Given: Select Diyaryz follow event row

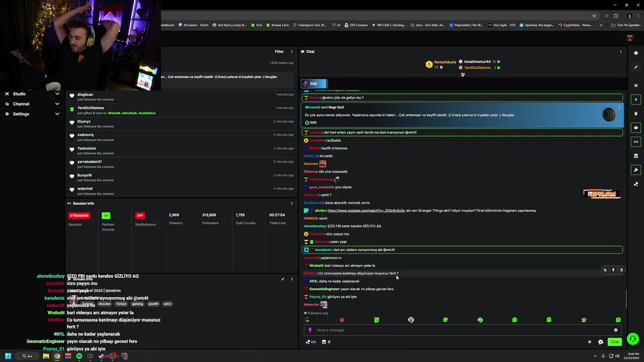Looking at the screenshot, I should (181, 124).
